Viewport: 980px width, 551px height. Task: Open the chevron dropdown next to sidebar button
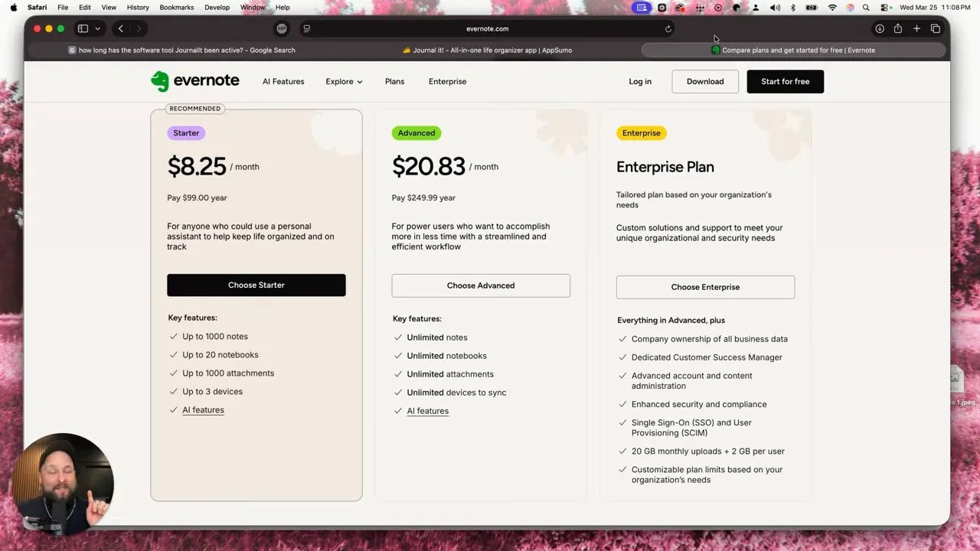pos(96,28)
